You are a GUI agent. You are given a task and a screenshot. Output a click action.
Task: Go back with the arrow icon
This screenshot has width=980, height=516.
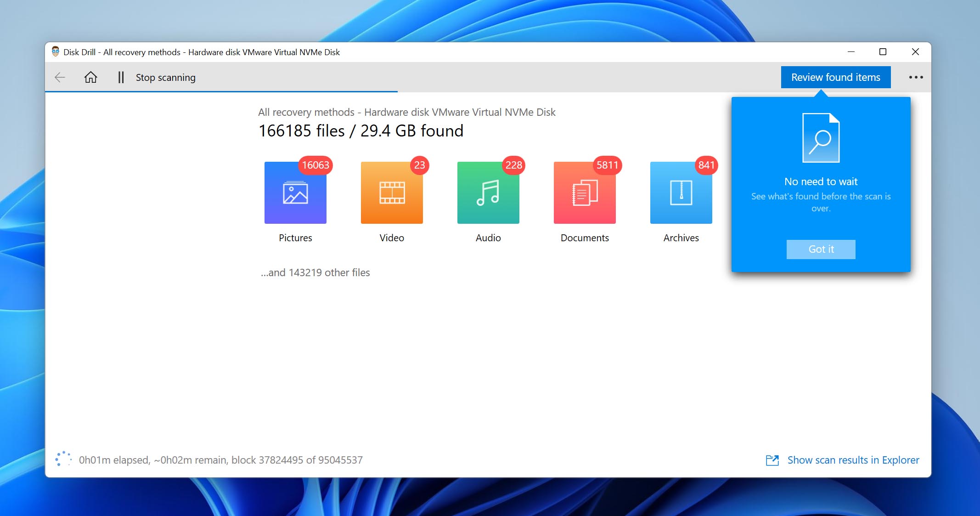(60, 77)
